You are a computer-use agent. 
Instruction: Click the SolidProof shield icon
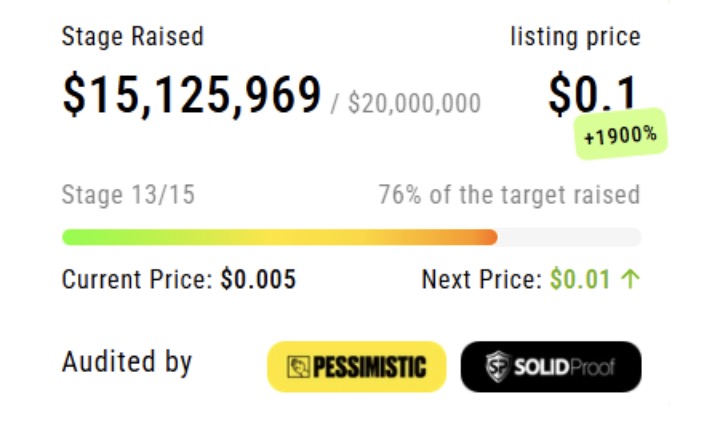coord(498,366)
